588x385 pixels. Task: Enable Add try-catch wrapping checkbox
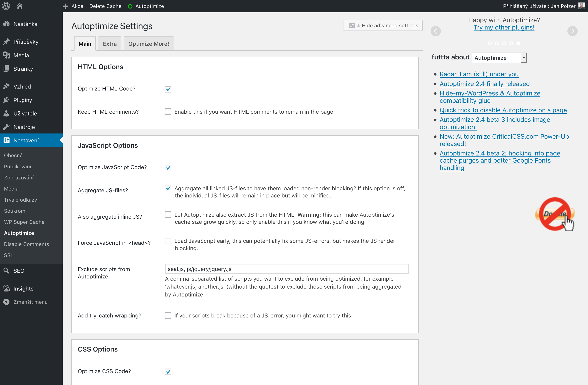pos(168,315)
